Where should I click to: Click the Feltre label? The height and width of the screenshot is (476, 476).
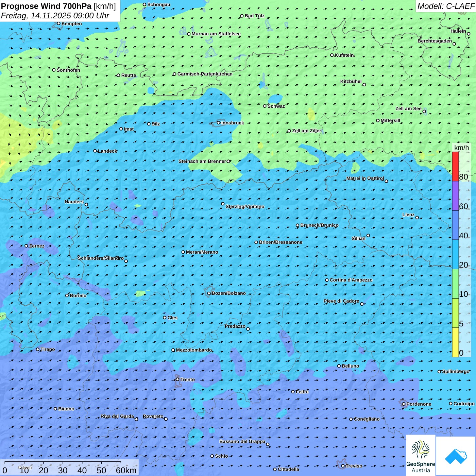pyautogui.click(x=302, y=392)
